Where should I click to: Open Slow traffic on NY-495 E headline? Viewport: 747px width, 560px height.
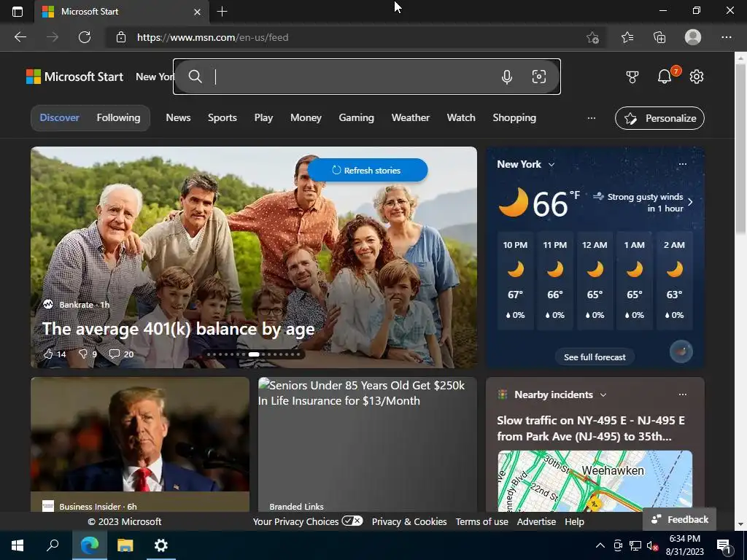tap(591, 428)
